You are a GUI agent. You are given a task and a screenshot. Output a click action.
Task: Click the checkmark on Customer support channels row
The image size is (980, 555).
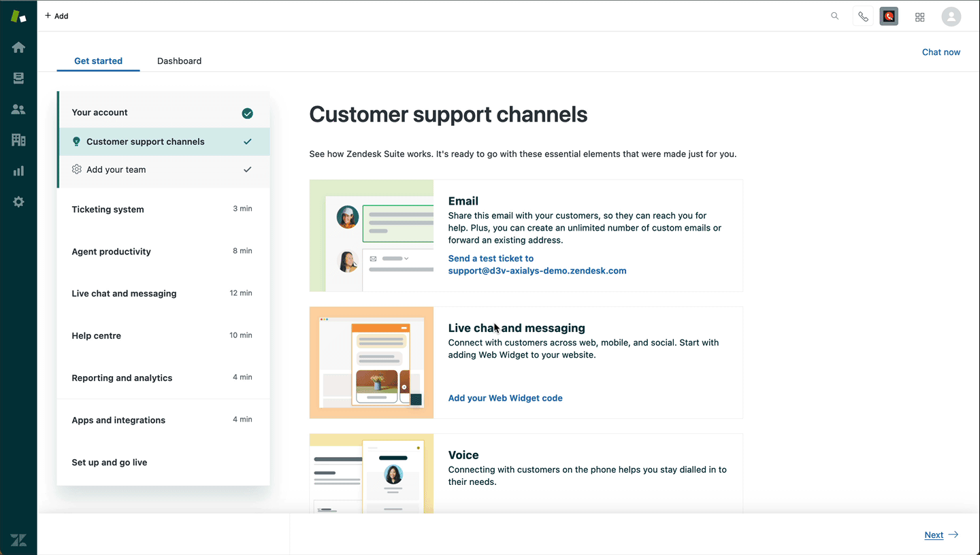click(x=248, y=141)
